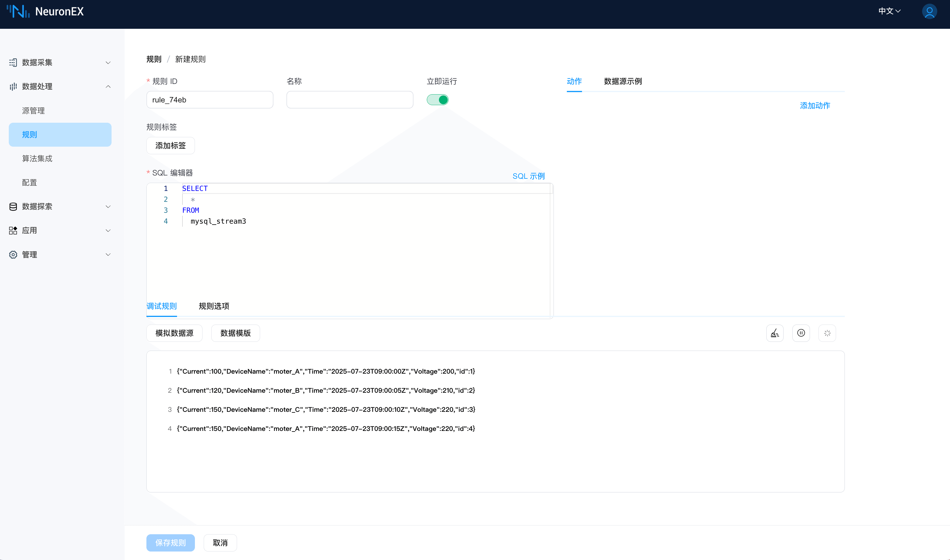950x560 pixels.
Task: Open the user avatar menu
Action: click(930, 11)
